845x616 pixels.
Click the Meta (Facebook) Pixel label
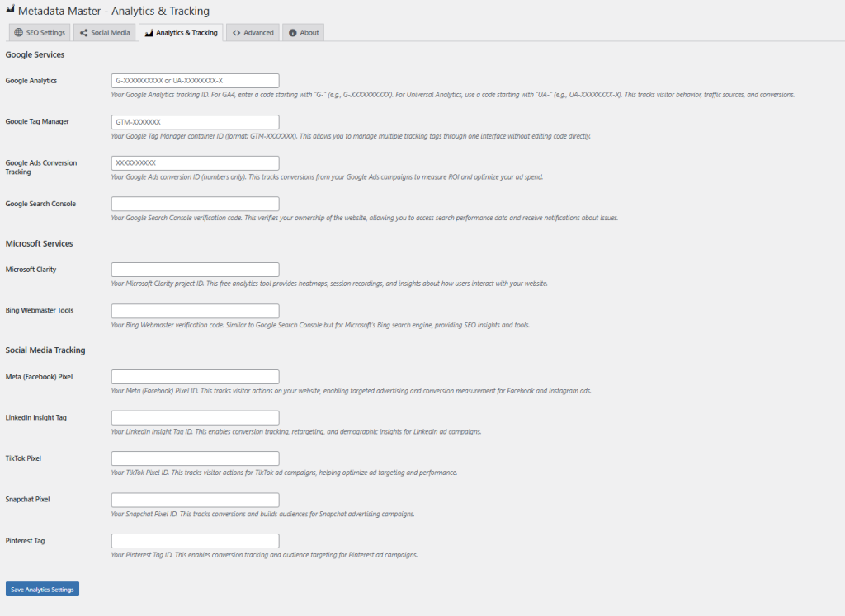(39, 376)
